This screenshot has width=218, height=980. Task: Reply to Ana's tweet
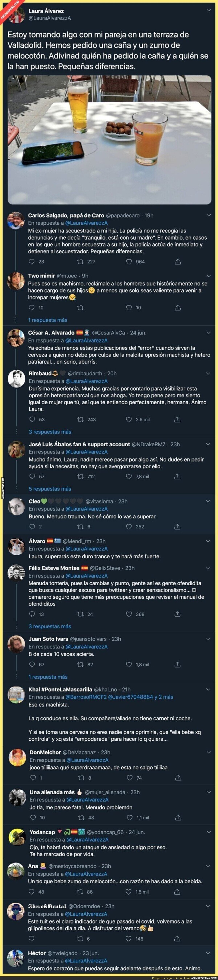pyautogui.click(x=32, y=892)
